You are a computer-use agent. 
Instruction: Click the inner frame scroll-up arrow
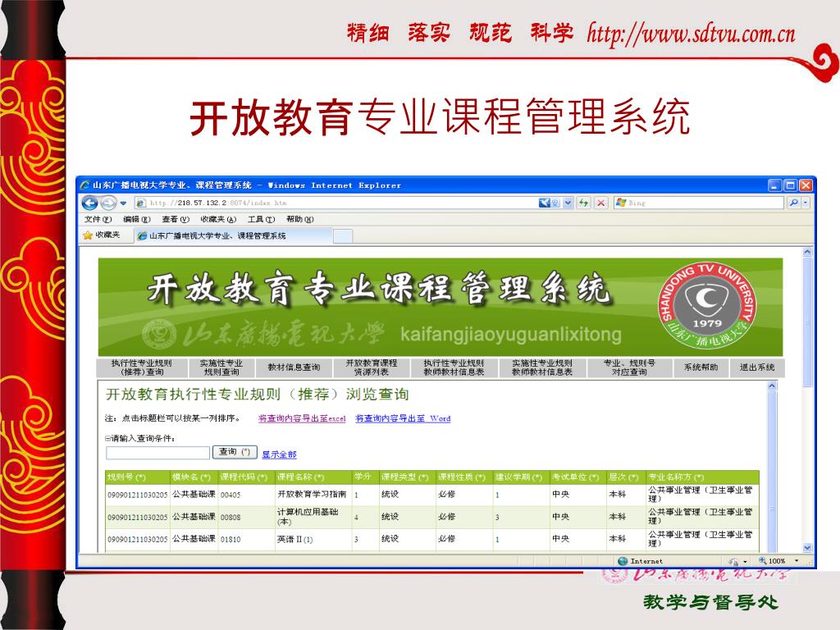(x=772, y=386)
